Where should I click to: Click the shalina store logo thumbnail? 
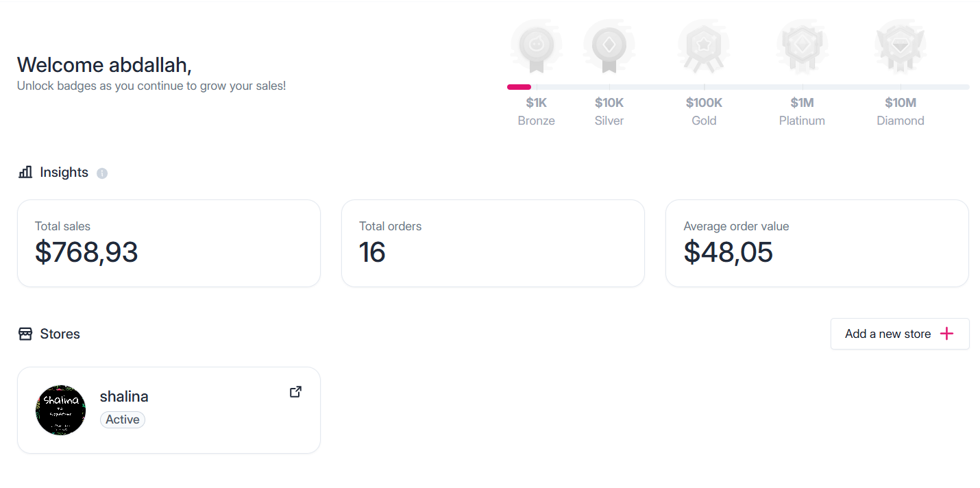(61, 410)
